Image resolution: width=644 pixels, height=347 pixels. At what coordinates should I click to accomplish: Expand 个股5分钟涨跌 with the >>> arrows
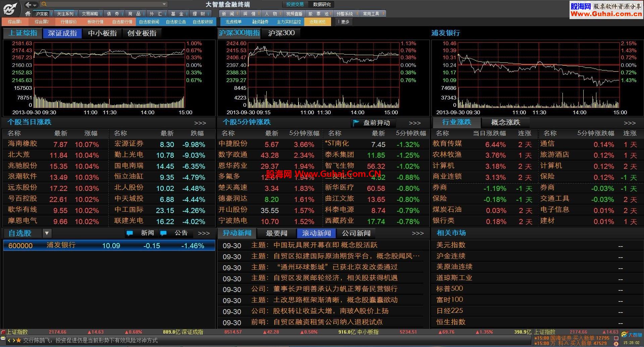415,123
